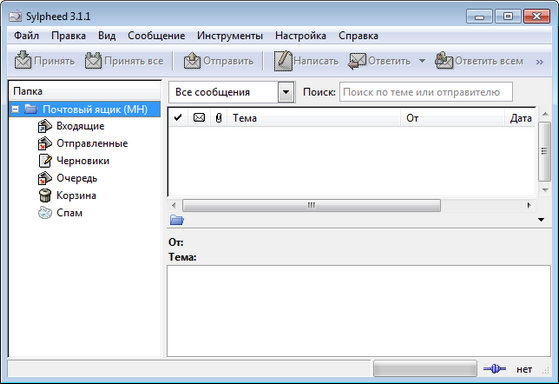
Task: Click the envelope status column header
Action: (x=199, y=117)
